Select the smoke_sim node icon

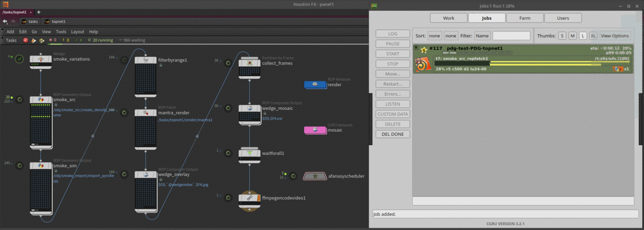point(41,166)
